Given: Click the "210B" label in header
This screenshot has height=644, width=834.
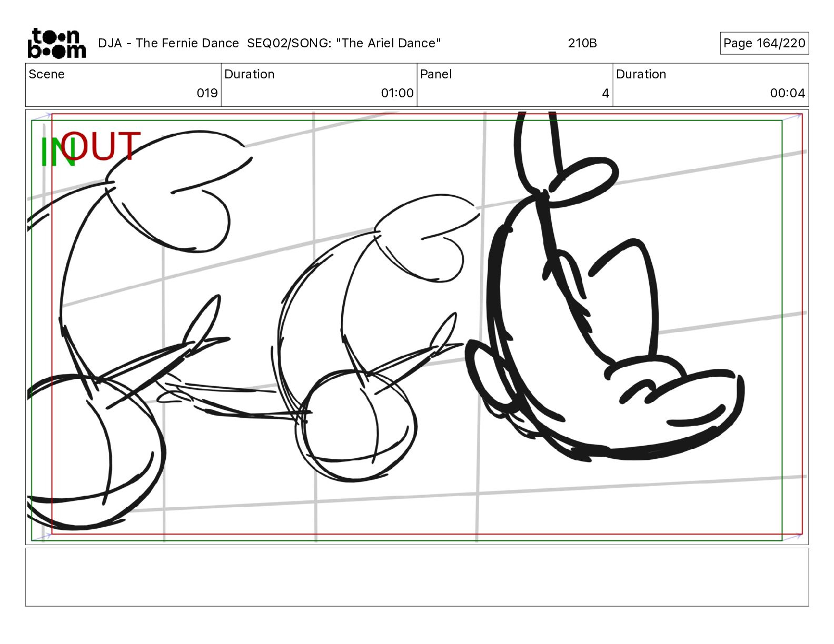Looking at the screenshot, I should pyautogui.click(x=582, y=43).
